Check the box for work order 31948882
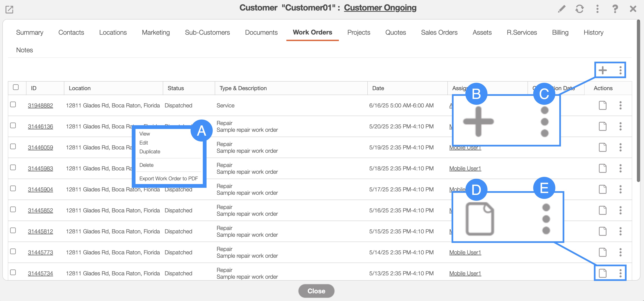Viewport: 644px width, 301px height. [13, 105]
